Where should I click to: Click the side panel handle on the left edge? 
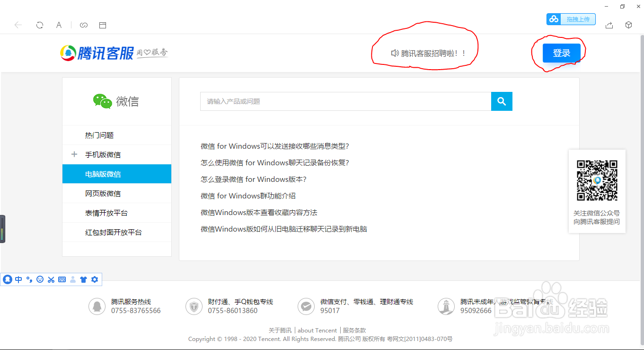click(2, 229)
